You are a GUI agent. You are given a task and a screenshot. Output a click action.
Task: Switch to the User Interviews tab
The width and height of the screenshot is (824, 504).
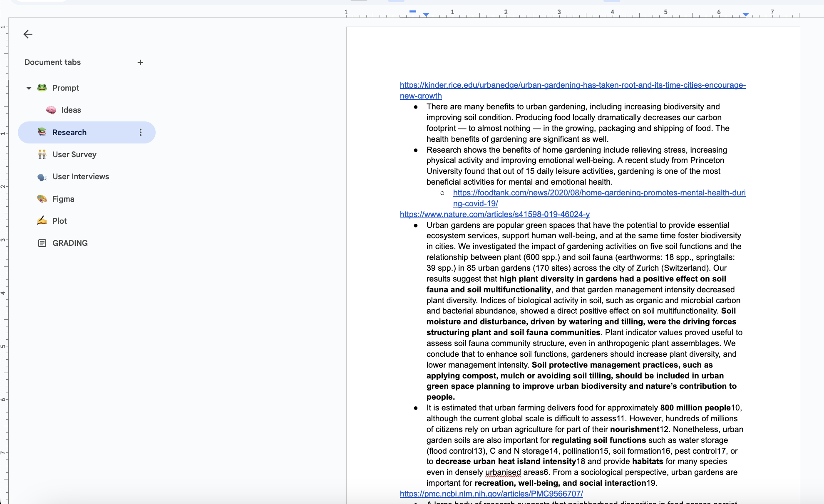pos(80,176)
